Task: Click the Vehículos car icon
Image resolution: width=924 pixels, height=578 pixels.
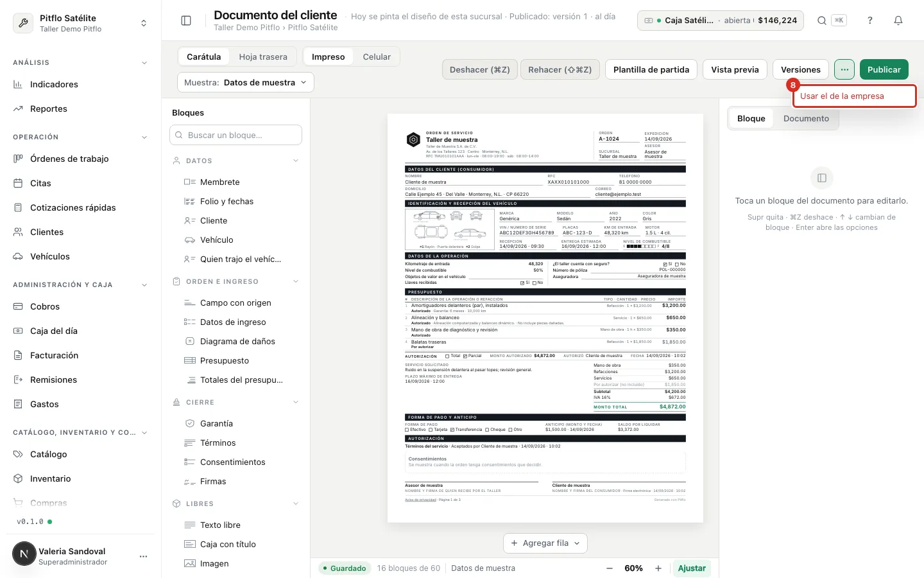Action: [18, 256]
